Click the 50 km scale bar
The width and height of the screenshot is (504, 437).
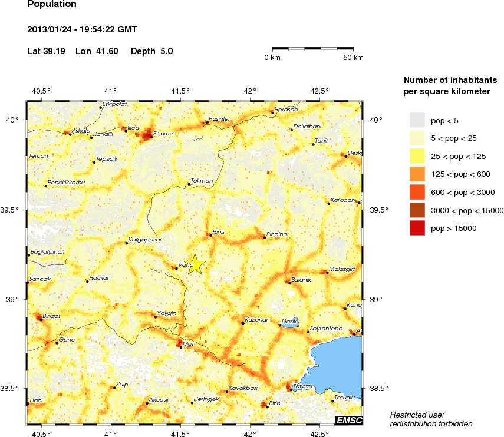click(312, 48)
